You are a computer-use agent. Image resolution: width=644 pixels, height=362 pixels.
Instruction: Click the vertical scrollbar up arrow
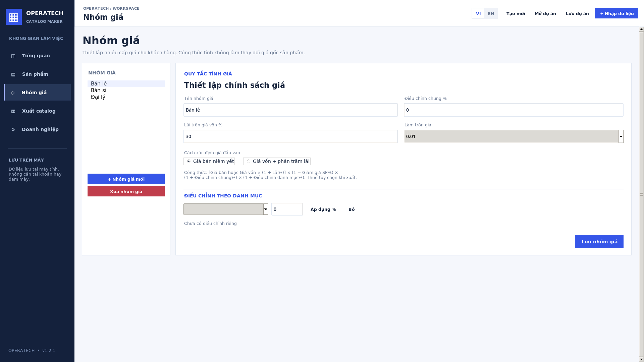point(641,29)
